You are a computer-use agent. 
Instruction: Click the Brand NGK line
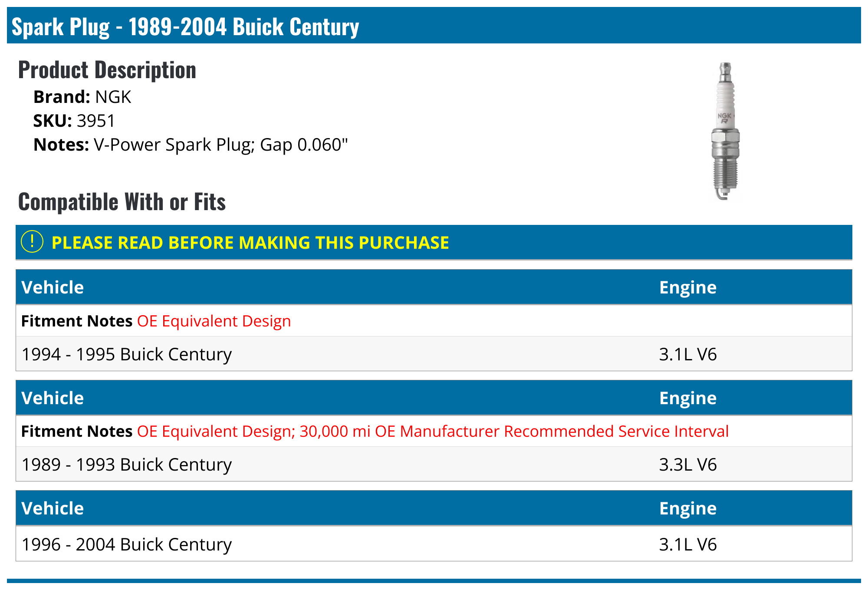[82, 97]
